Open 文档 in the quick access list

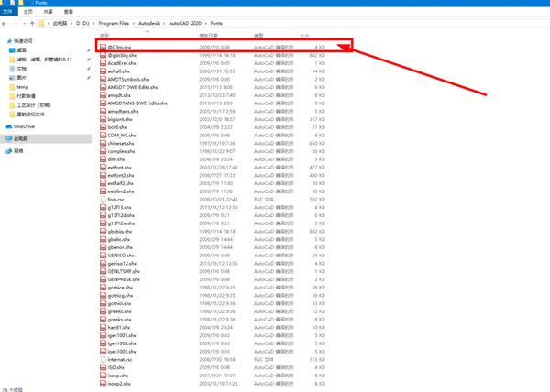22,69
